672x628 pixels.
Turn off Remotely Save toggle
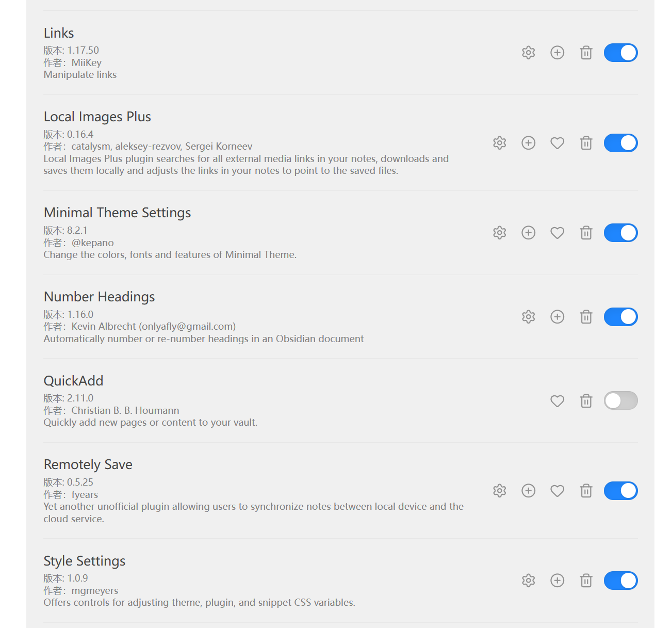point(621,491)
